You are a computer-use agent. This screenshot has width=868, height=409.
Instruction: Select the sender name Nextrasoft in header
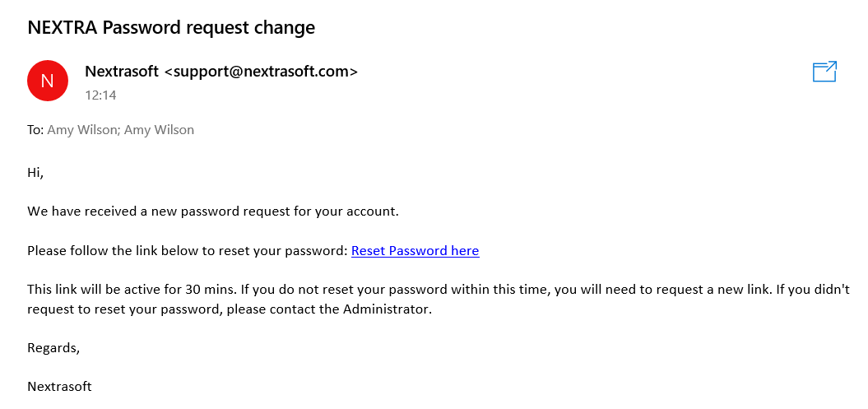click(123, 72)
